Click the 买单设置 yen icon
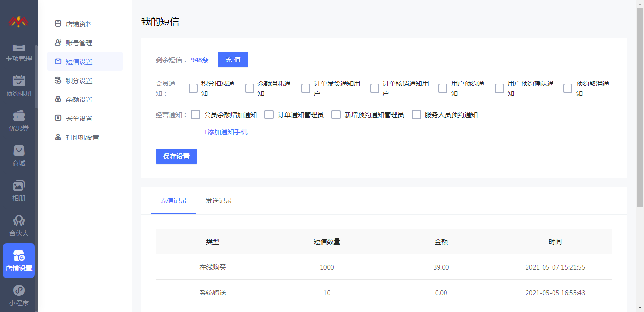This screenshot has height=312, width=644. pos(58,118)
